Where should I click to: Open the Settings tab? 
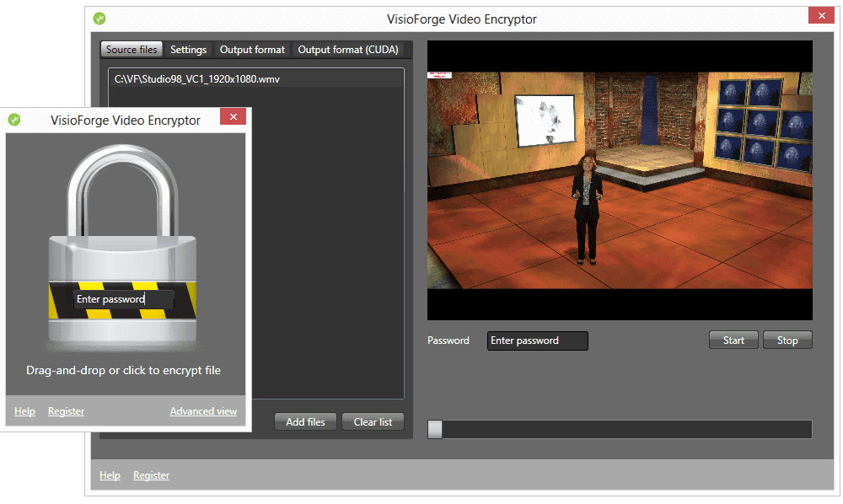[x=188, y=50]
